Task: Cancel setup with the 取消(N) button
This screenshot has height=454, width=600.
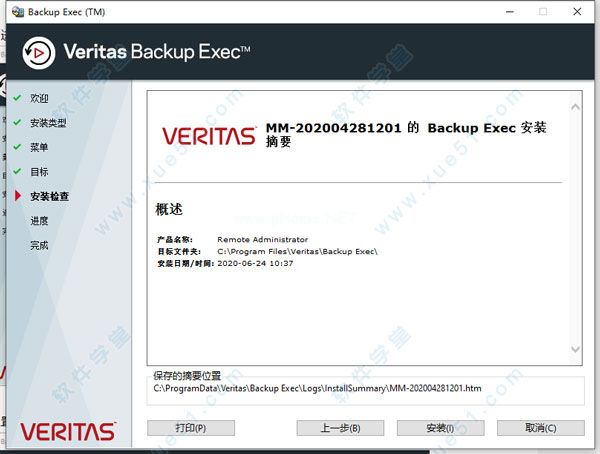Action: click(x=540, y=428)
